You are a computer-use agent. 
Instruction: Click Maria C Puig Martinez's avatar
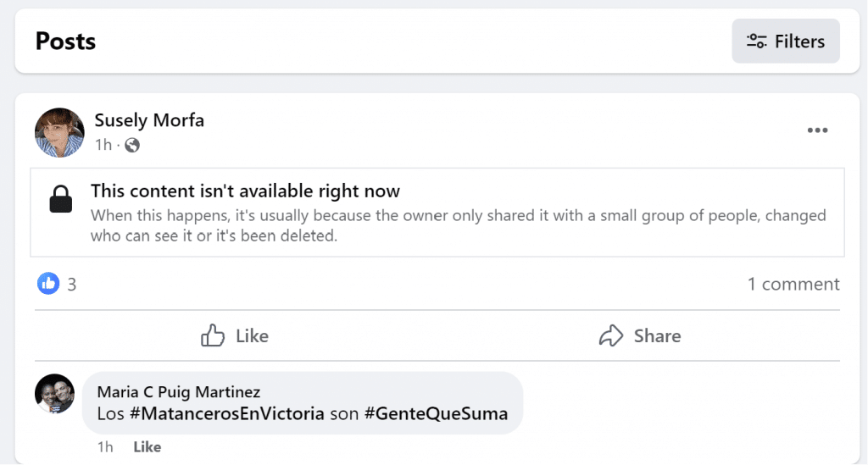point(55,394)
